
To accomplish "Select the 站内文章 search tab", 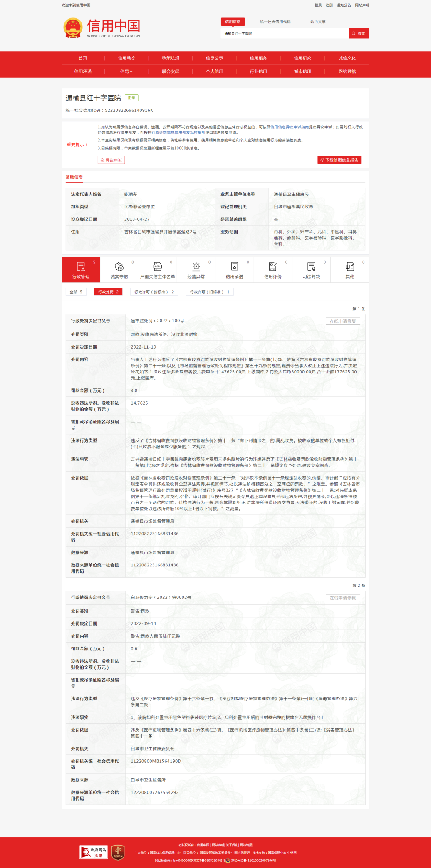I will pos(318,22).
